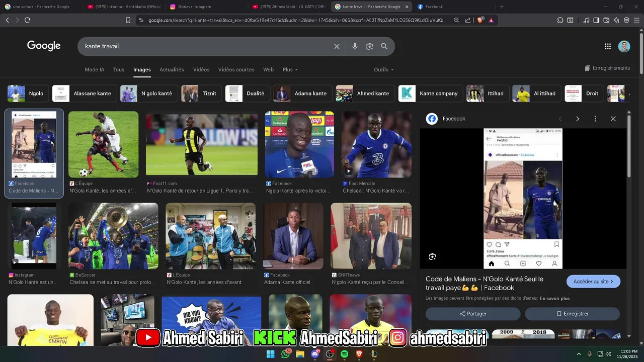Open the Google account avatar
Viewport: 644px width, 362px height.
[x=624, y=46]
